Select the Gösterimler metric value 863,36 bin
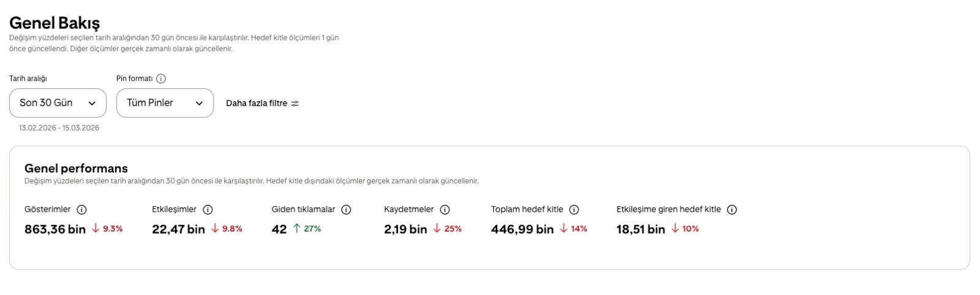The height and width of the screenshot is (295, 980). pyautogui.click(x=55, y=229)
